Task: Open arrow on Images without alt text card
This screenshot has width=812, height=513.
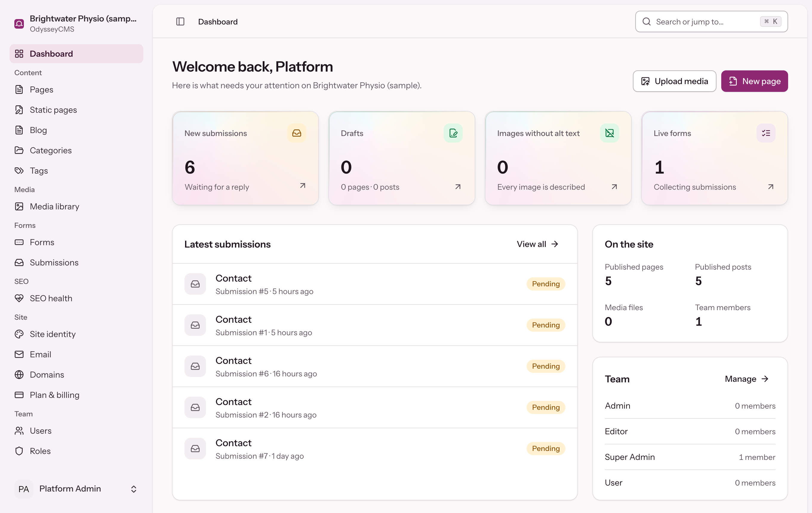Action: 614,187
